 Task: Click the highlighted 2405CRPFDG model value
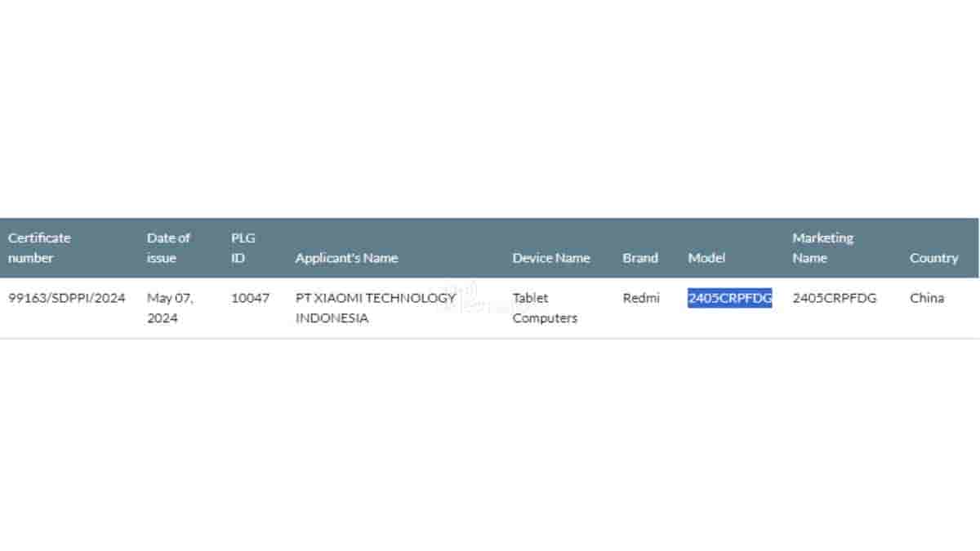[x=729, y=298]
